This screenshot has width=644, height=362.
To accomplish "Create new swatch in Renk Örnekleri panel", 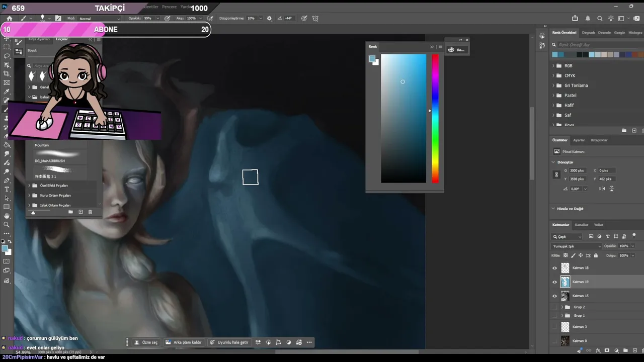I will tap(634, 131).
